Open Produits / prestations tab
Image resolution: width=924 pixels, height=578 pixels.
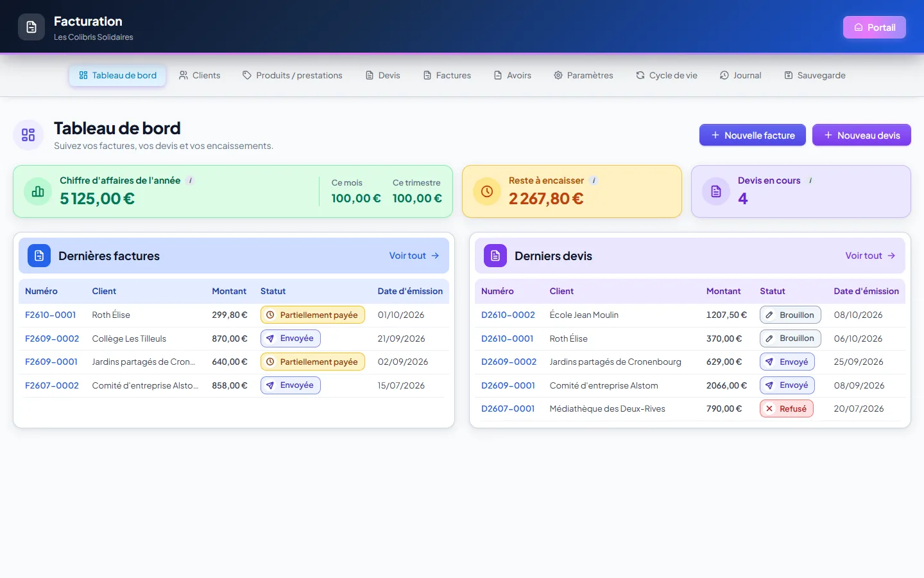(292, 75)
